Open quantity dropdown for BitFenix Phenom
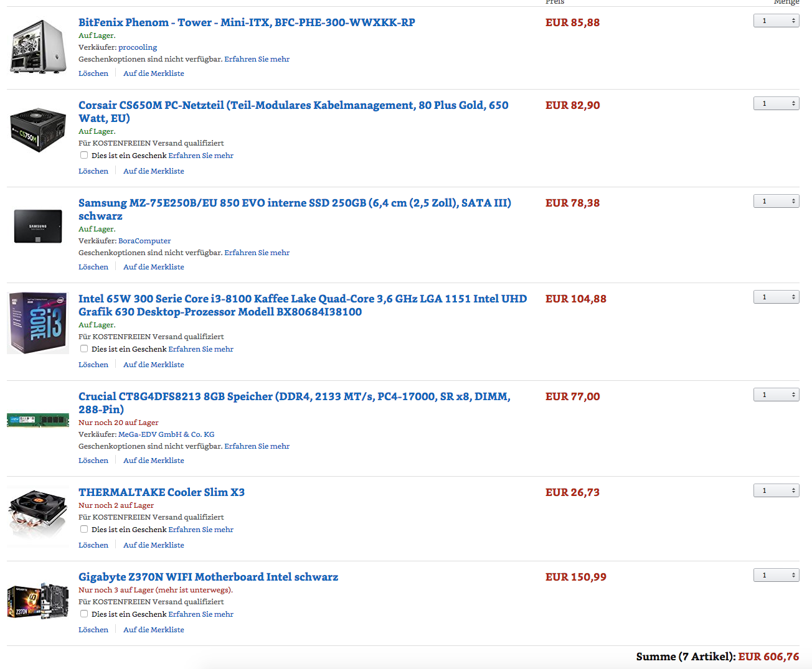This screenshot has height=669, width=812. [x=776, y=21]
